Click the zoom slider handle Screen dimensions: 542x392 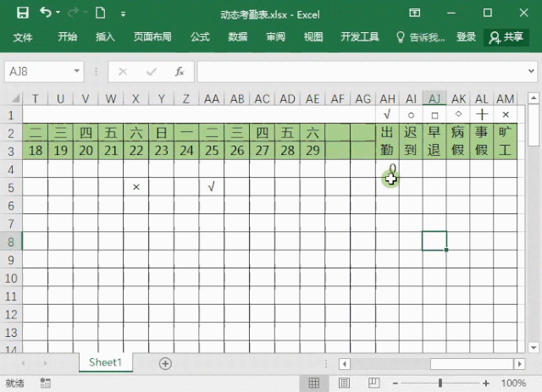[x=440, y=383]
